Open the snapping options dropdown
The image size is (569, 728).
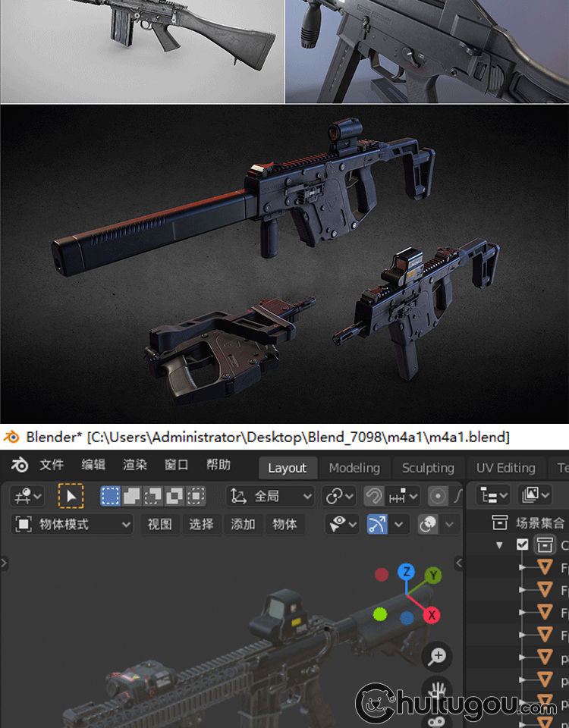[403, 496]
